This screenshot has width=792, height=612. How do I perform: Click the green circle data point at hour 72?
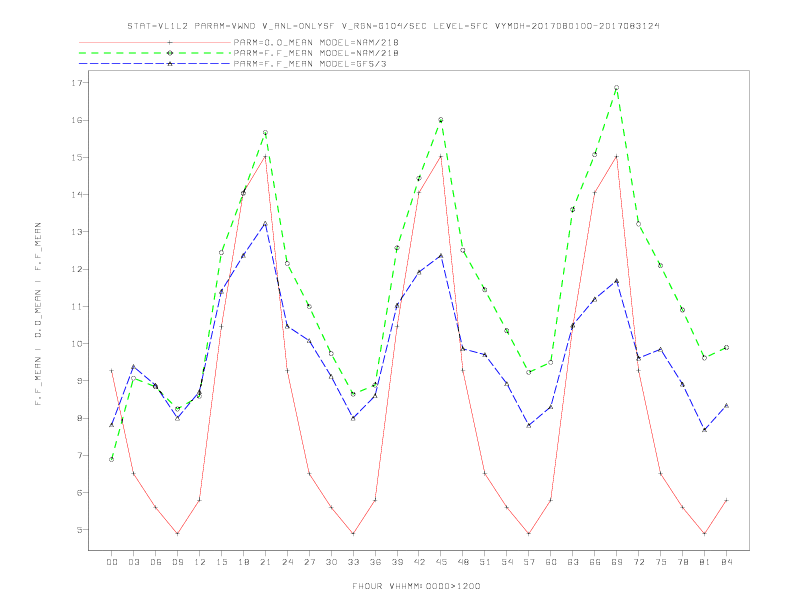(638, 224)
